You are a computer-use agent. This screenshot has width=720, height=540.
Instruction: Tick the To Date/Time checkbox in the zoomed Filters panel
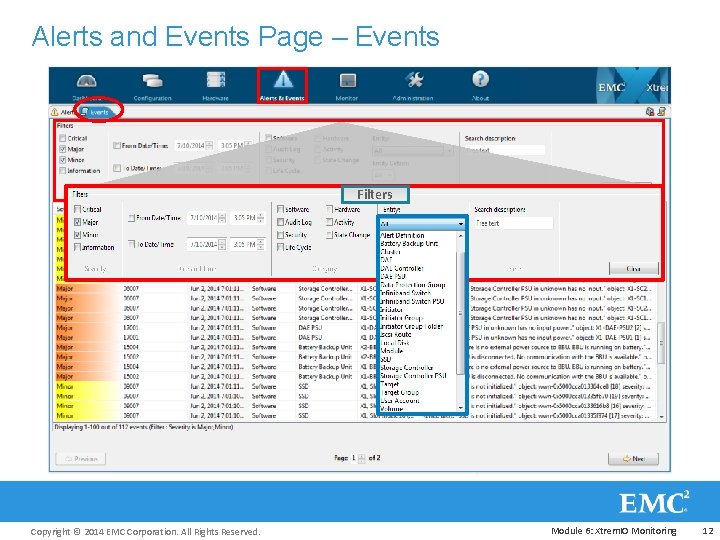[x=131, y=244]
